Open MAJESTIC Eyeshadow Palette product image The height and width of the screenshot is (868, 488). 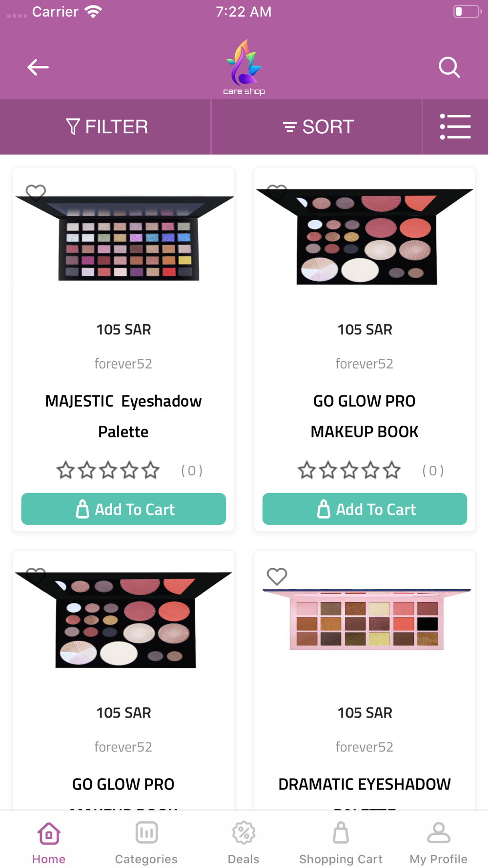point(123,236)
